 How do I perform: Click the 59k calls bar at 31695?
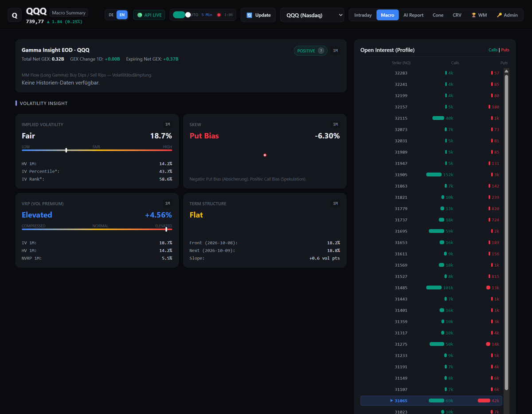point(436,231)
